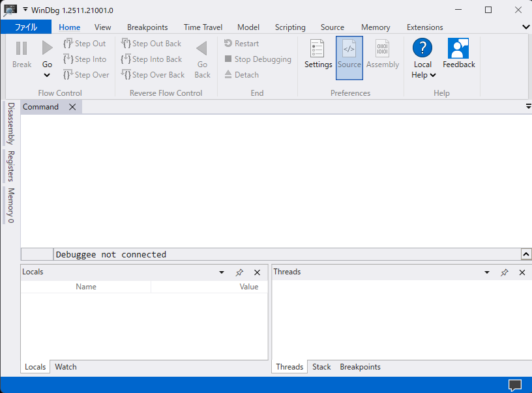532x393 pixels.
Task: Click the Go Back reverse arrow icon
Action: (x=202, y=48)
